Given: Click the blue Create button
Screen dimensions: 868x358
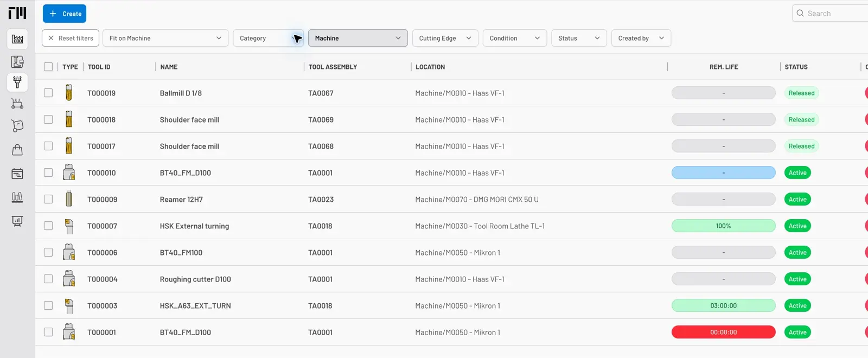Looking at the screenshot, I should pos(65,14).
